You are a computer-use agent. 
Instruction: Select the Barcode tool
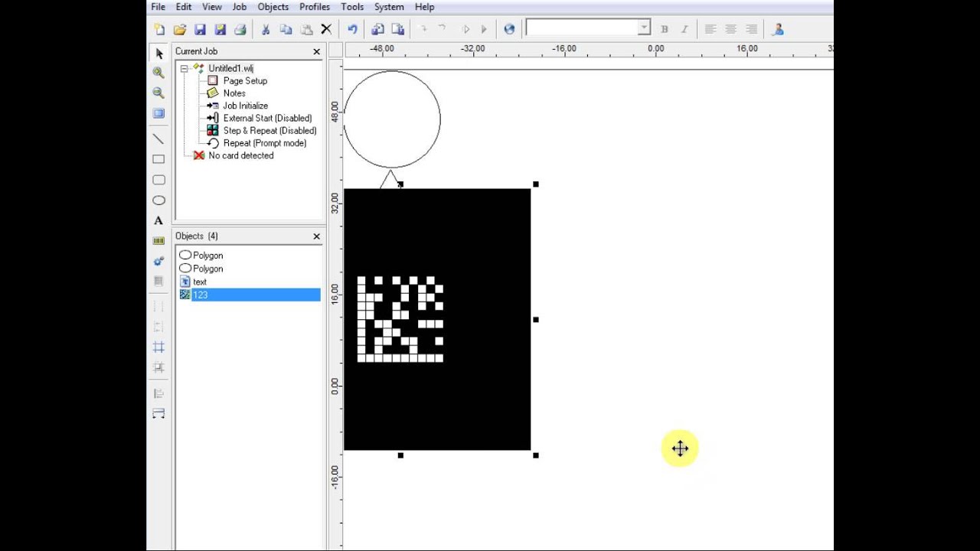158,240
